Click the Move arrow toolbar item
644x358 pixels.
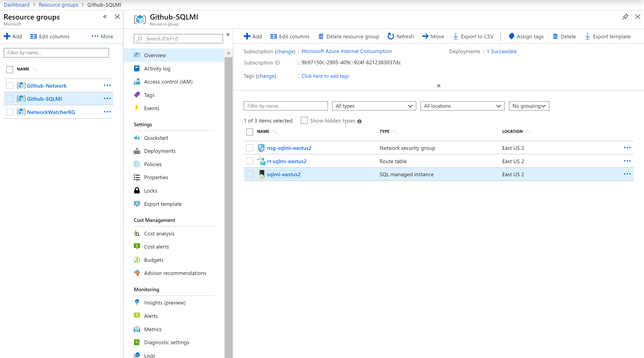pos(433,36)
